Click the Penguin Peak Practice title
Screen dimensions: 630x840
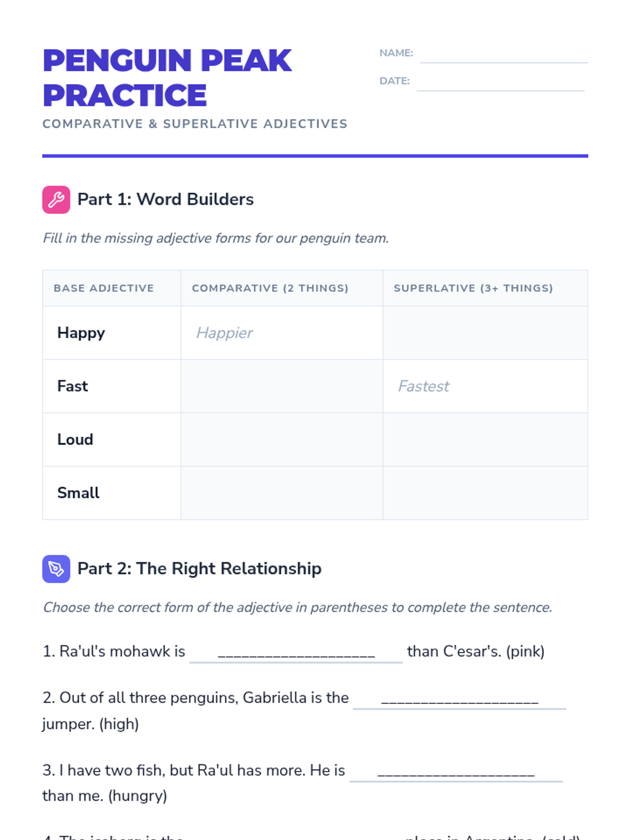tap(167, 77)
